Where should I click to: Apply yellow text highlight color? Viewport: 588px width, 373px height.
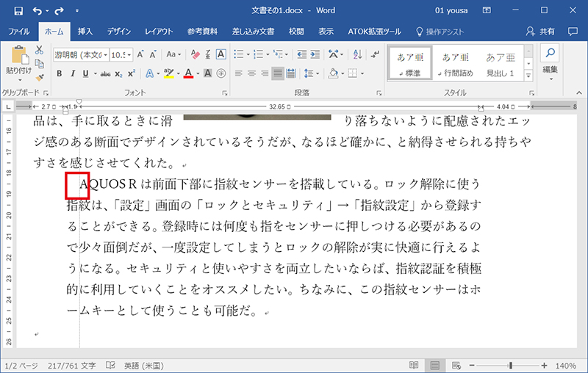tap(169, 73)
